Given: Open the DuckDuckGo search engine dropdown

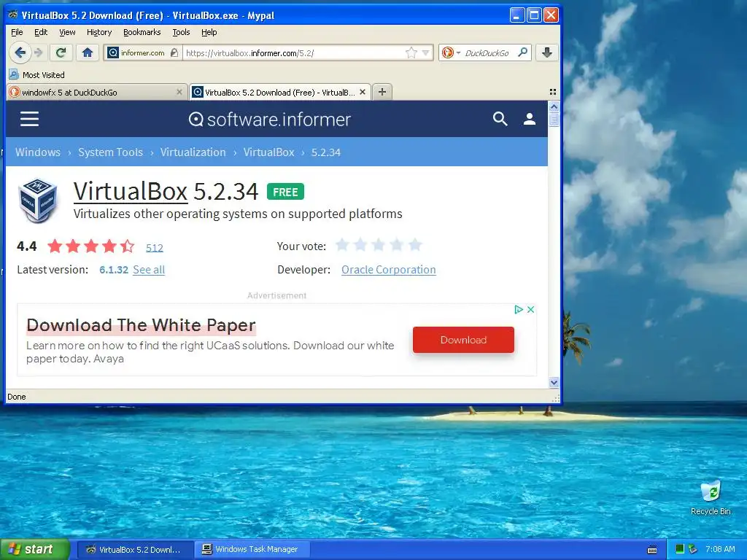Looking at the screenshot, I should (451, 52).
